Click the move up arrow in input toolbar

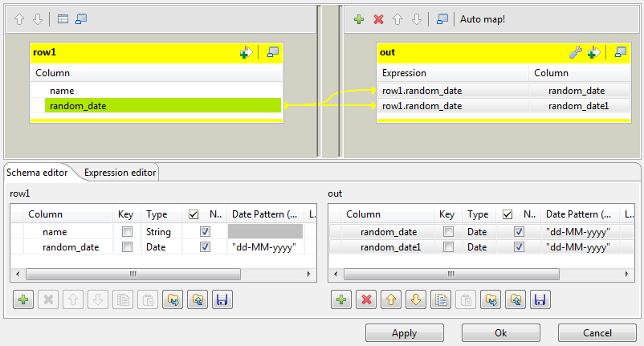[19, 19]
